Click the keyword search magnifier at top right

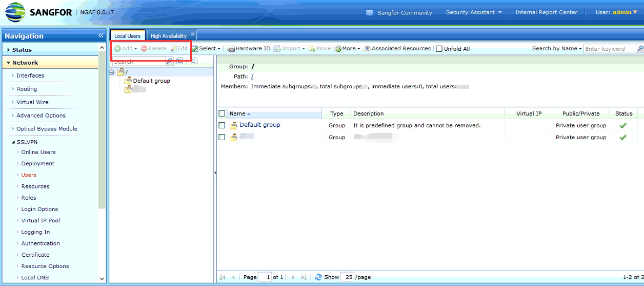pos(640,49)
